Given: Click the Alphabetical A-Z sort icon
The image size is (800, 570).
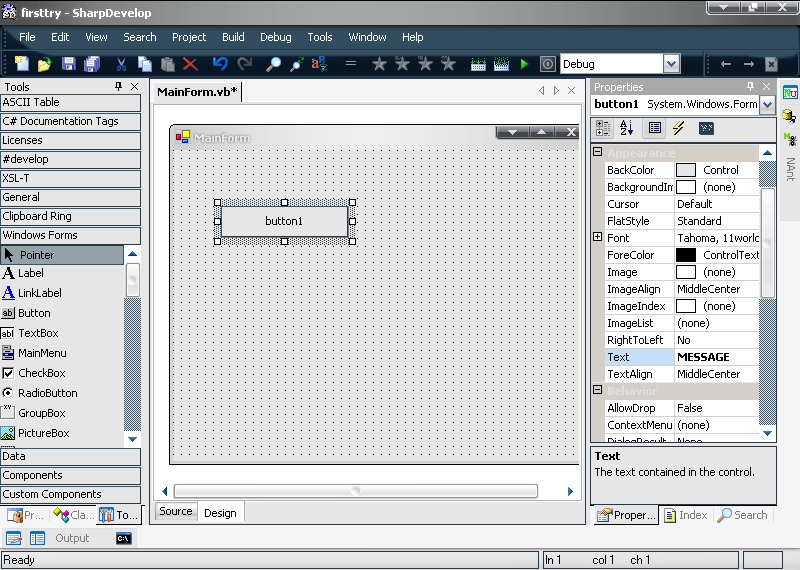Looking at the screenshot, I should (x=627, y=128).
